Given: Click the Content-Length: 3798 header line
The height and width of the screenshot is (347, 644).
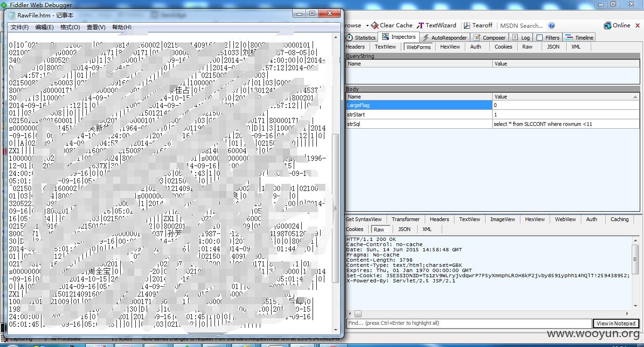Looking at the screenshot, I should click(380, 260).
